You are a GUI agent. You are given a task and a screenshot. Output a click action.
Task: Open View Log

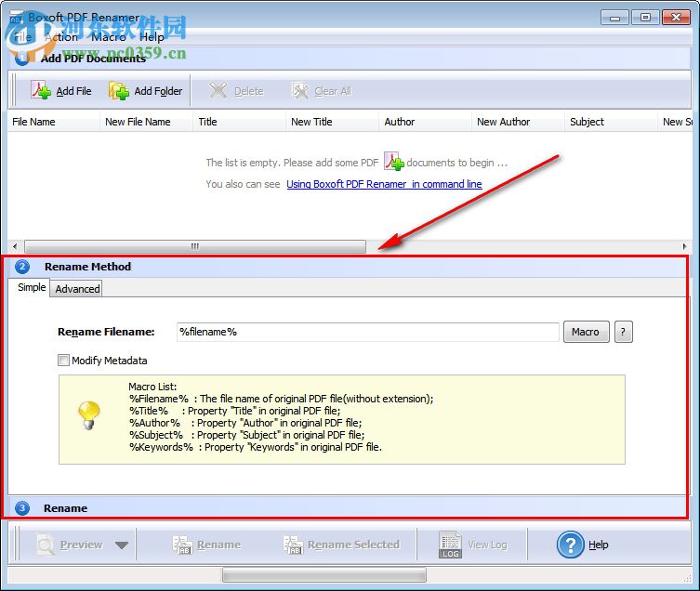click(473, 545)
